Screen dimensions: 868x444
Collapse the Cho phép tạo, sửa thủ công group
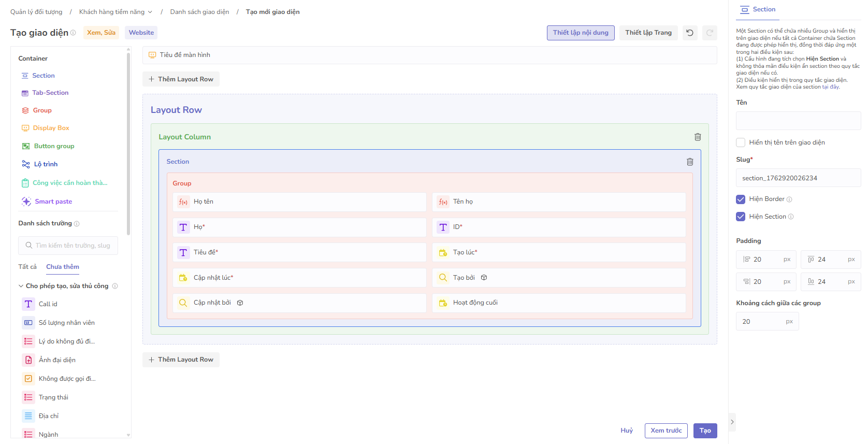point(21,286)
